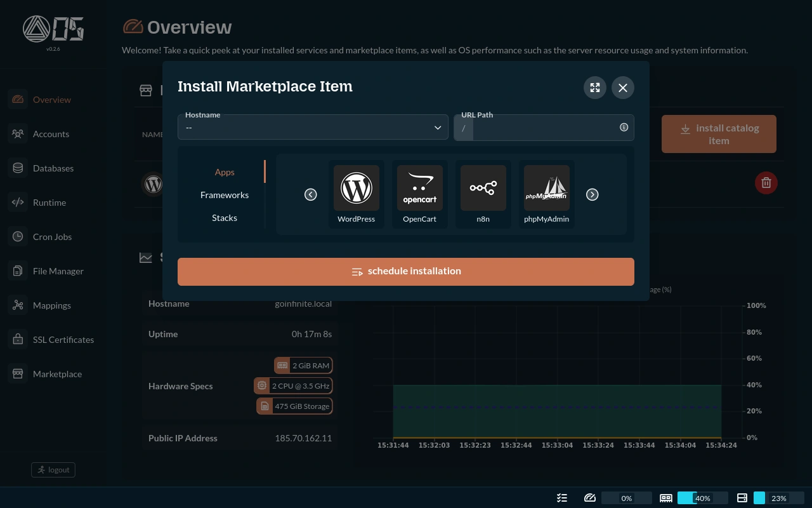Open the task list icon in status bar

pos(562,498)
